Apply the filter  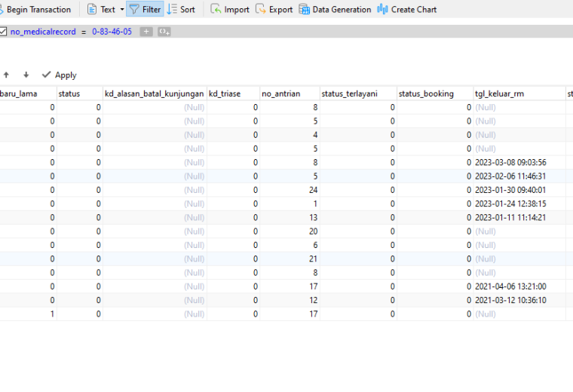(60, 75)
